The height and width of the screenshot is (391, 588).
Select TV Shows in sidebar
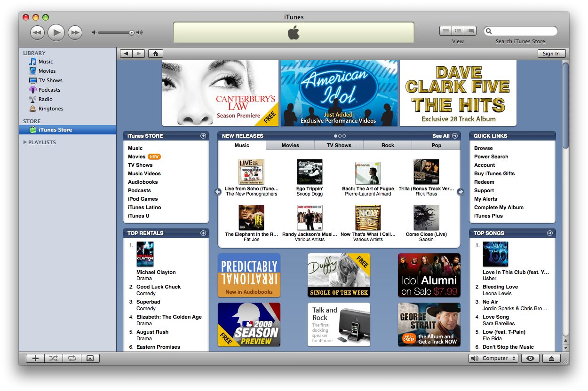tap(50, 80)
